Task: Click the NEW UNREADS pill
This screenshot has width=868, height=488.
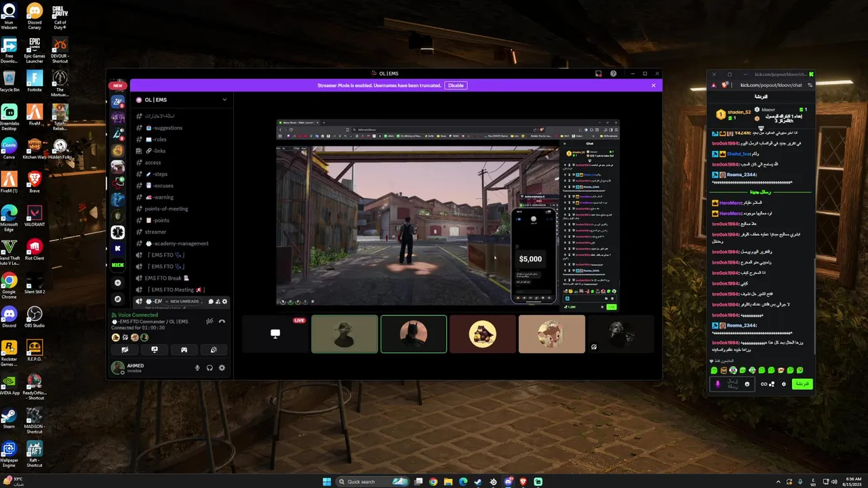Action: [183, 302]
